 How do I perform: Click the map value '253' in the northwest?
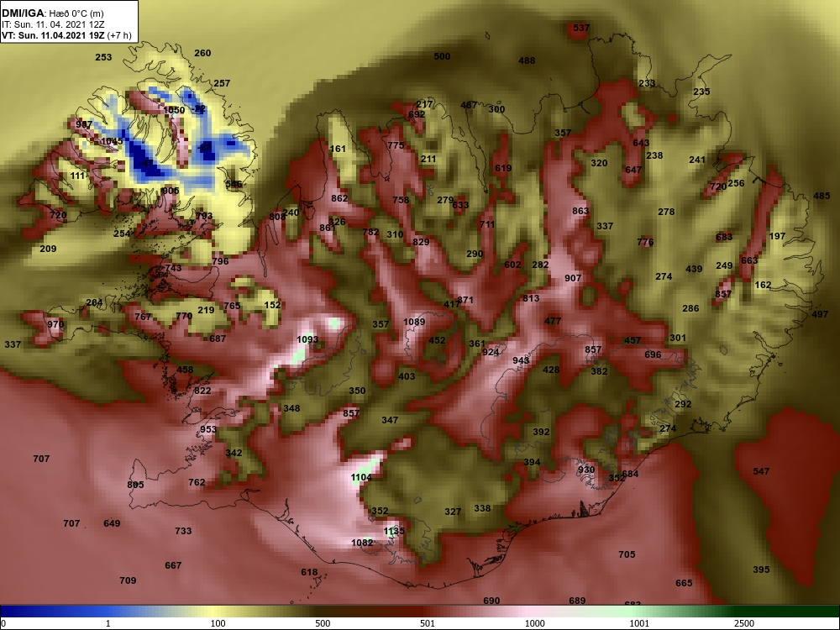[103, 57]
